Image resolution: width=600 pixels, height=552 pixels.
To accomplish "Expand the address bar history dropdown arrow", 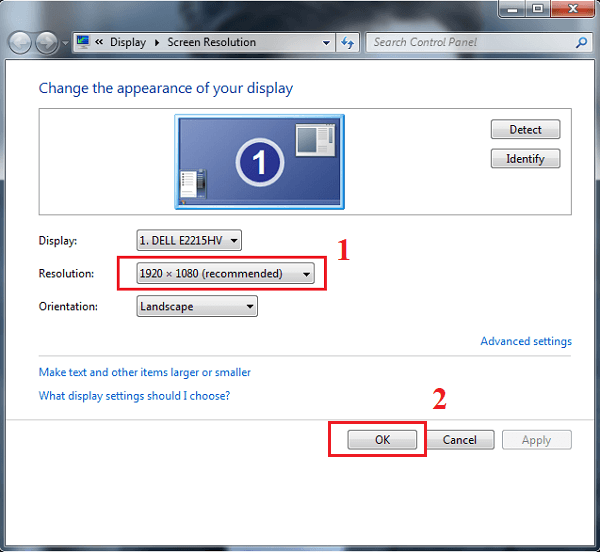I will tap(327, 43).
